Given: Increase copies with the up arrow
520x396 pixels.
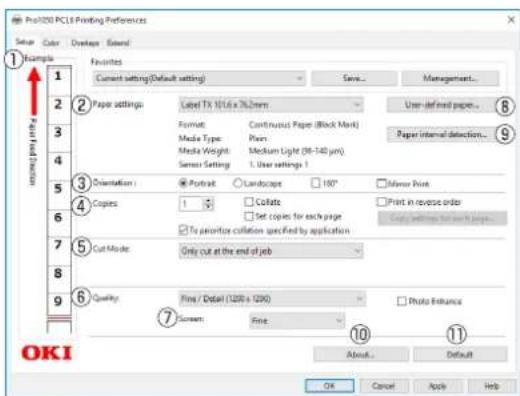Looking at the screenshot, I should click(x=208, y=201).
